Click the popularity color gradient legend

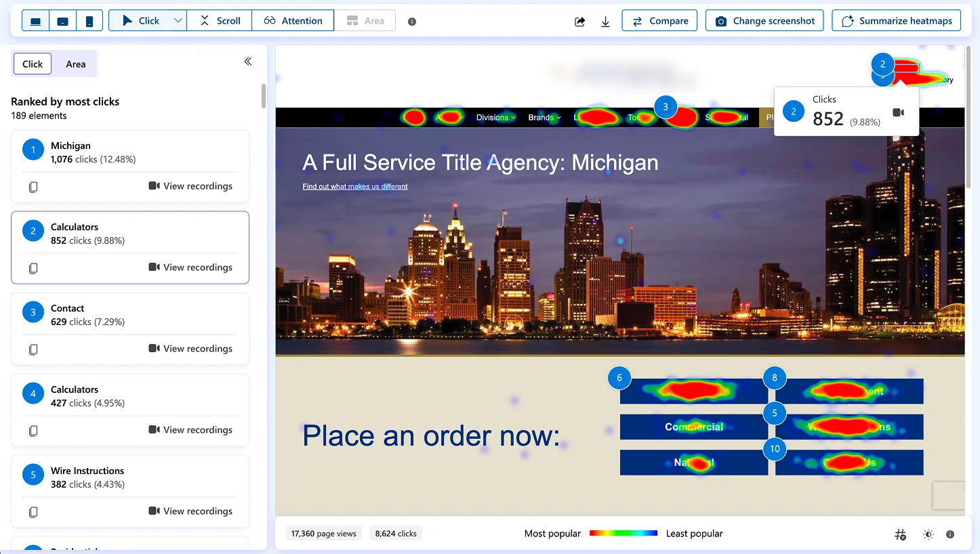click(x=623, y=534)
